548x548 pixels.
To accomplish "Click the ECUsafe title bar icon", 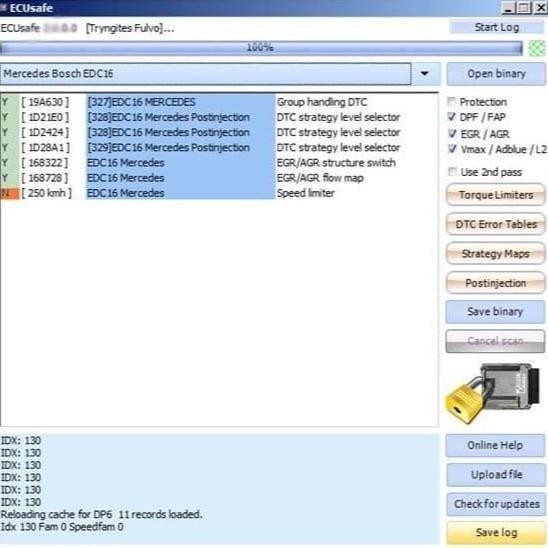I will [4, 8].
